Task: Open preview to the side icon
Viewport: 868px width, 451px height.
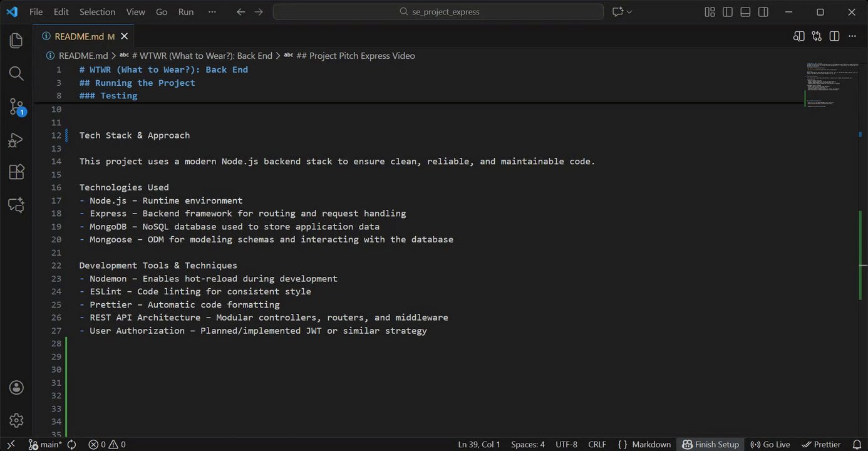Action: pyautogui.click(x=798, y=36)
